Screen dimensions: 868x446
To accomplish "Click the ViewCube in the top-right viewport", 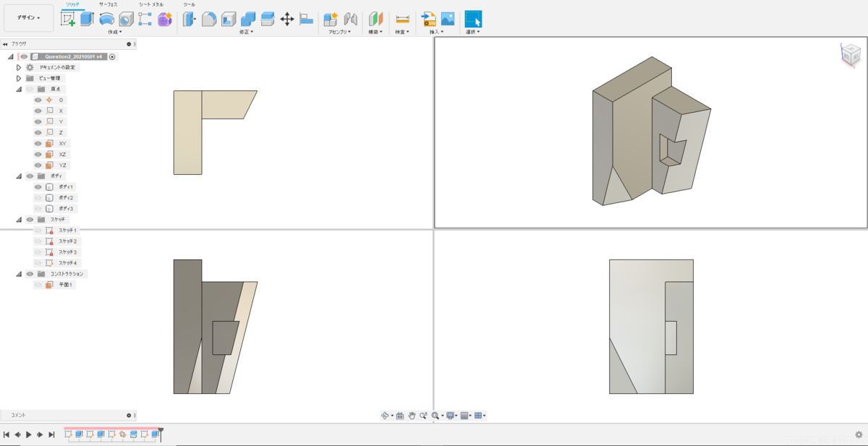I will (851, 55).
